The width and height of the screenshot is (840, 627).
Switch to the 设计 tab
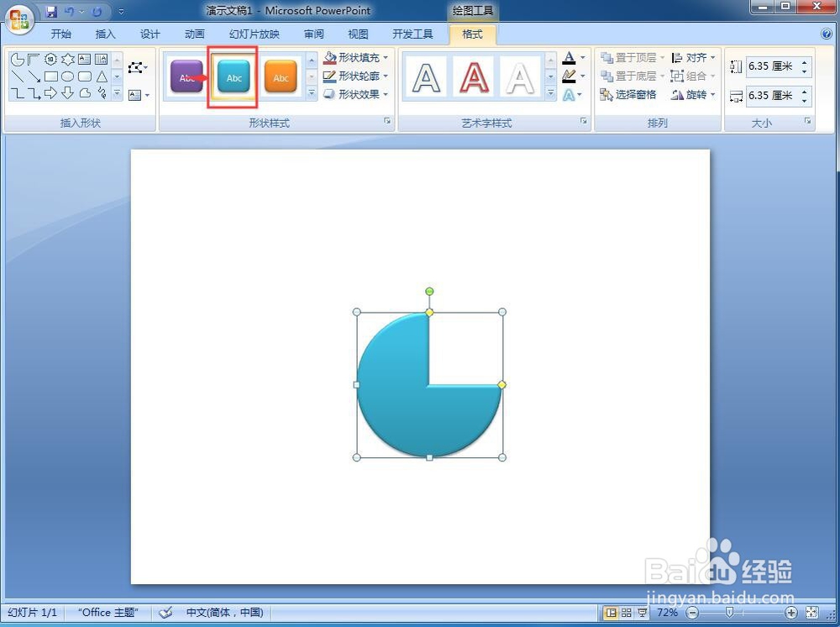pyautogui.click(x=150, y=34)
